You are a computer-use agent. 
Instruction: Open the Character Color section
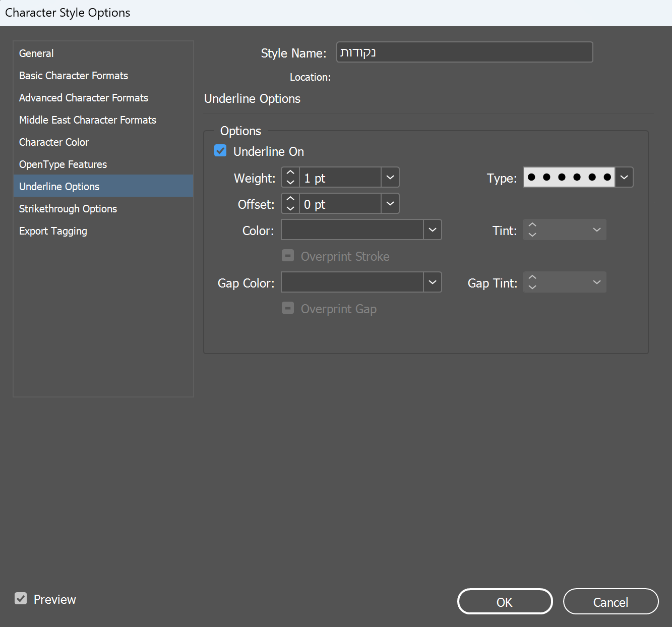coord(54,142)
